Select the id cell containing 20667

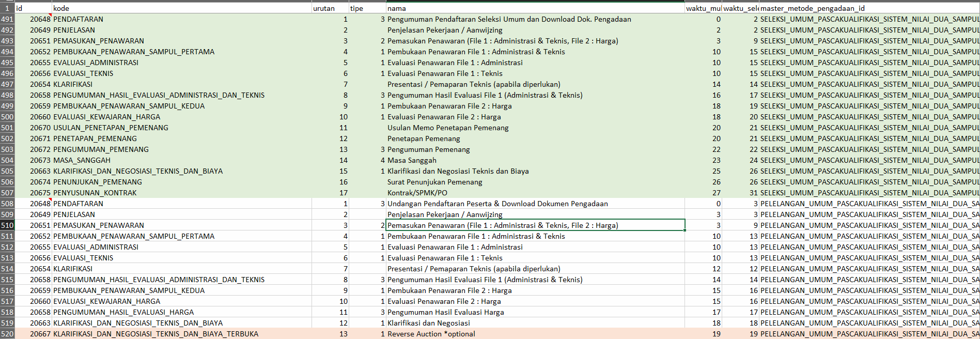34,334
